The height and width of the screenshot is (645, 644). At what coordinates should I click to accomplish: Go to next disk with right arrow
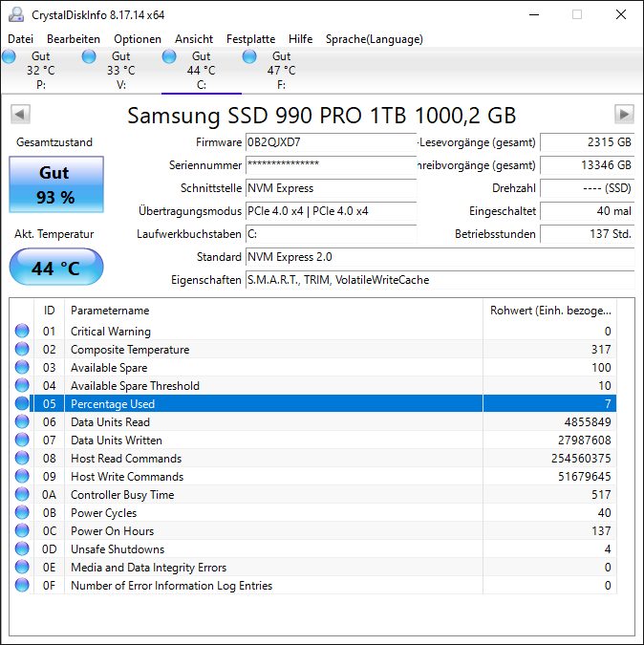click(x=624, y=114)
